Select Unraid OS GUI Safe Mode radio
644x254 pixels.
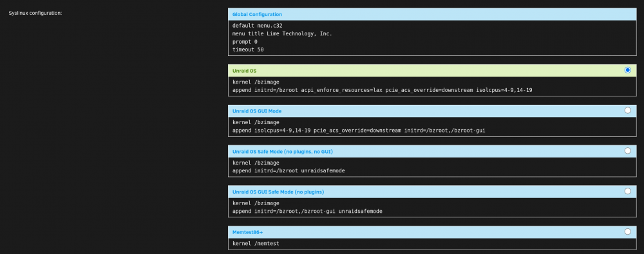pyautogui.click(x=627, y=191)
